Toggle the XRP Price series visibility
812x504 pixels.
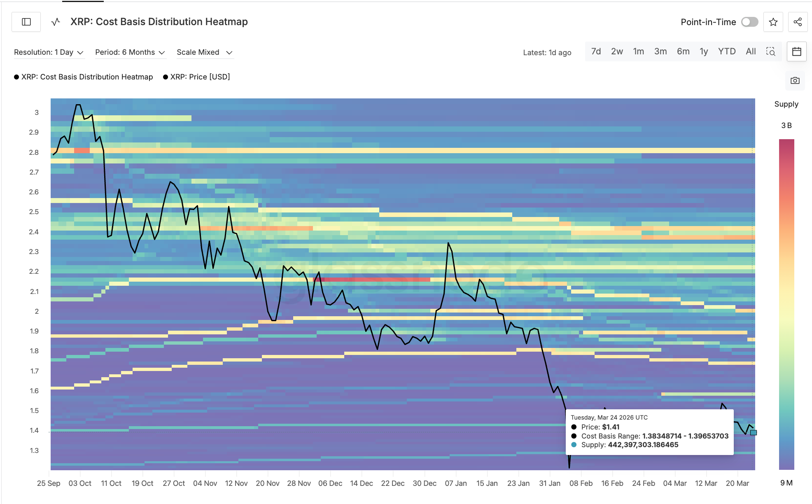198,77
